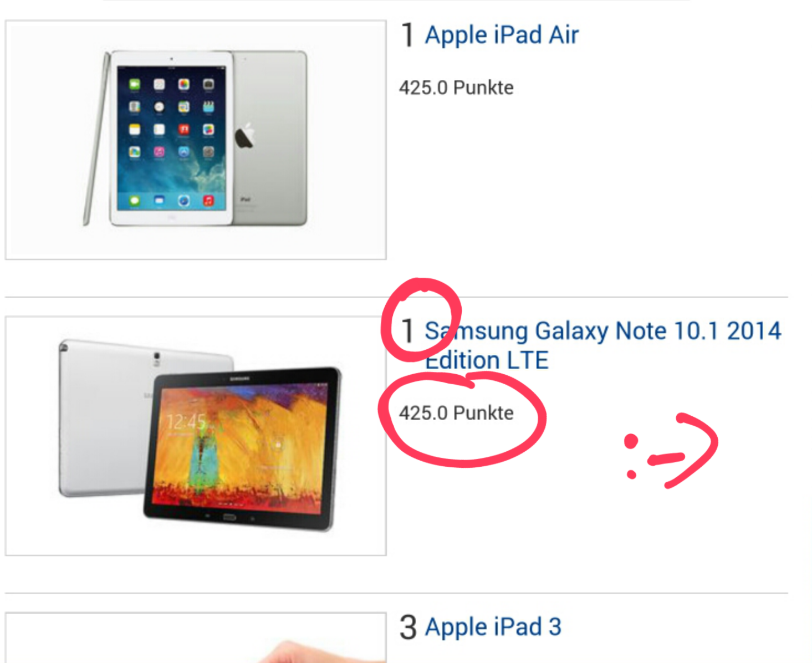Click the red Music icon in iPad dock
The width and height of the screenshot is (812, 663).
pyautogui.click(x=208, y=201)
